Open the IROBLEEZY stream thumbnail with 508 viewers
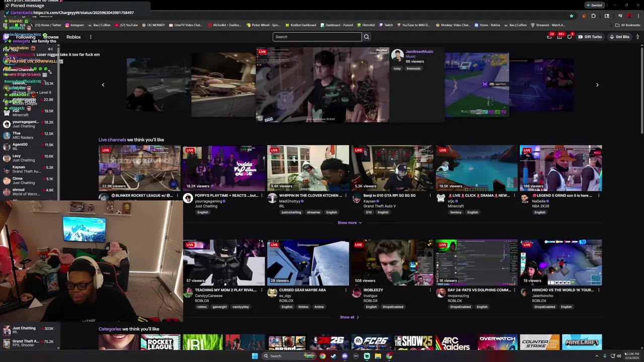Screen dimensions: 644x362 (392, 262)
